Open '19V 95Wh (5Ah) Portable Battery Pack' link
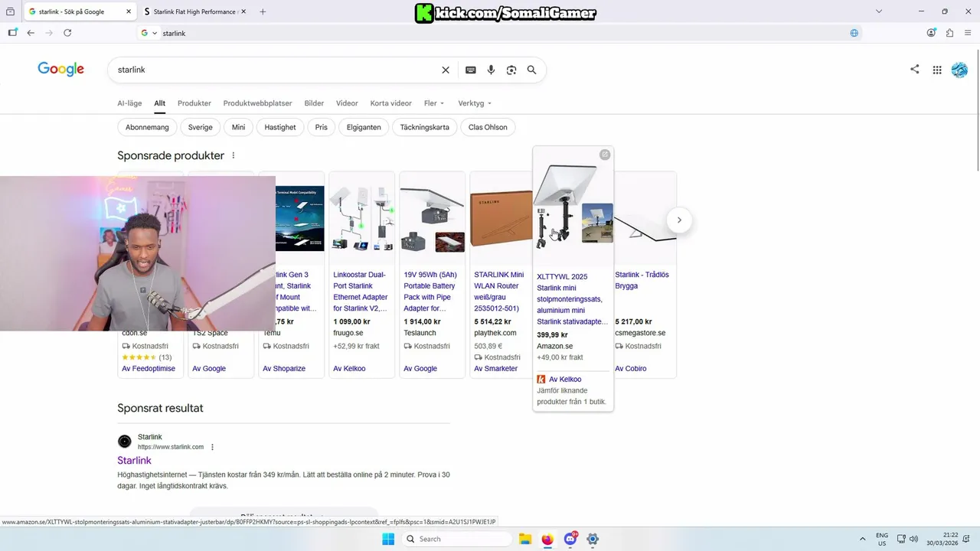 click(430, 292)
